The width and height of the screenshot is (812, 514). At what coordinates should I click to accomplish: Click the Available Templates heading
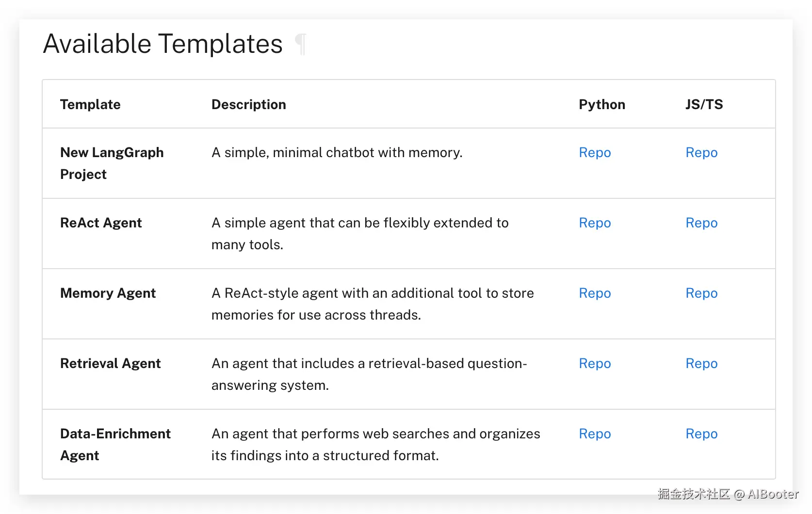click(x=163, y=44)
